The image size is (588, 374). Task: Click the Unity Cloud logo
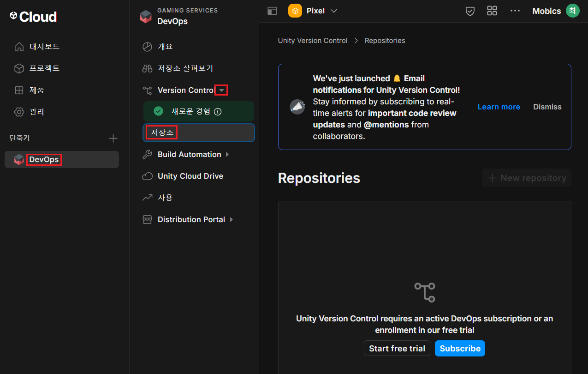[33, 17]
